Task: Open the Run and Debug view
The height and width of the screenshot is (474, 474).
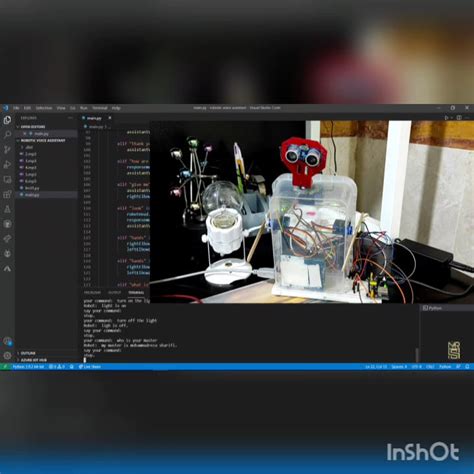Action: 7,164
